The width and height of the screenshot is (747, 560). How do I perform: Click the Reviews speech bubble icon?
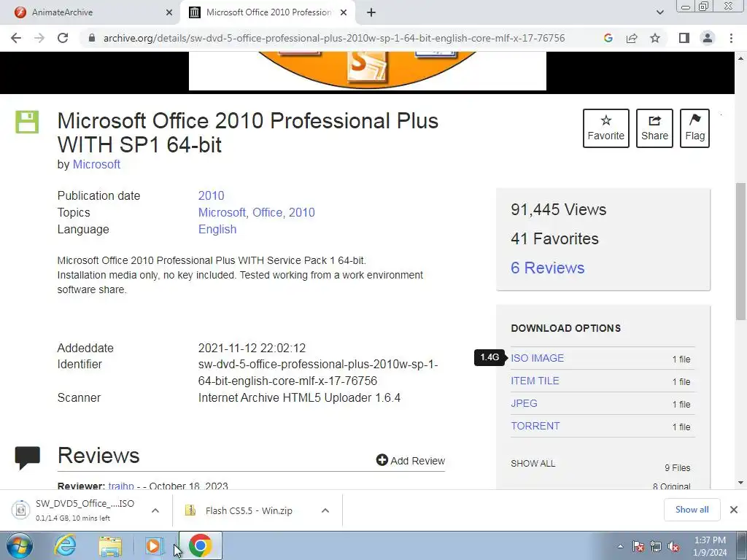tap(27, 458)
